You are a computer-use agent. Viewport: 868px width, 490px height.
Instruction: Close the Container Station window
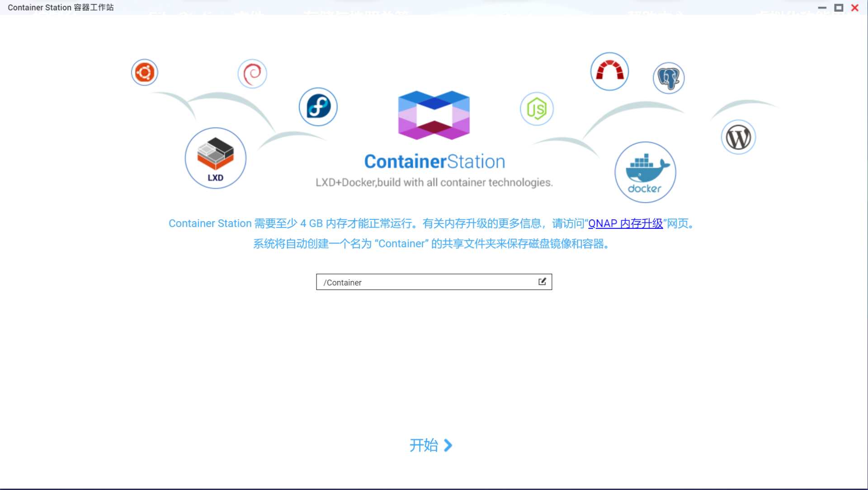tap(855, 8)
